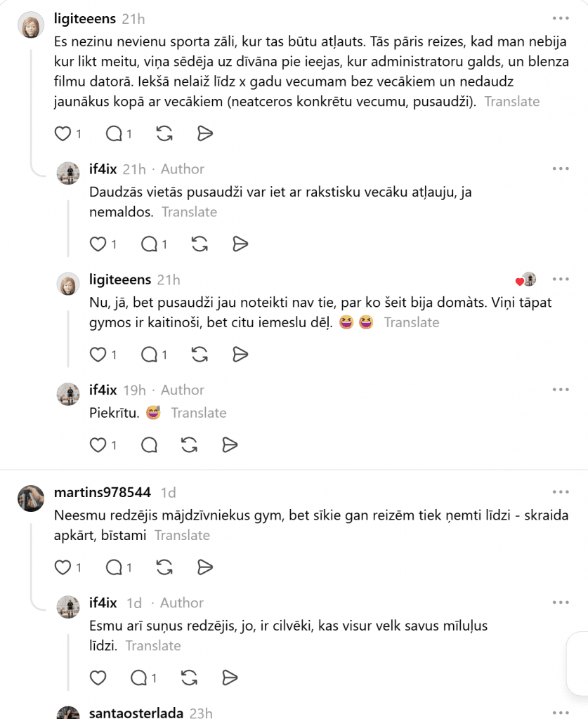
Task: Reply to if4ix's 'Esmu arī suņus' comment
Action: pyautogui.click(x=138, y=678)
